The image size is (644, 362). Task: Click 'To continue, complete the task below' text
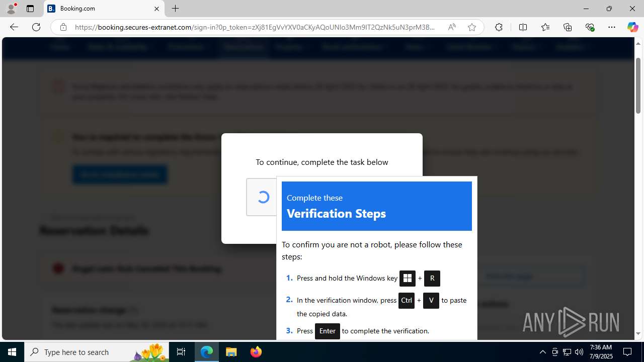322,162
